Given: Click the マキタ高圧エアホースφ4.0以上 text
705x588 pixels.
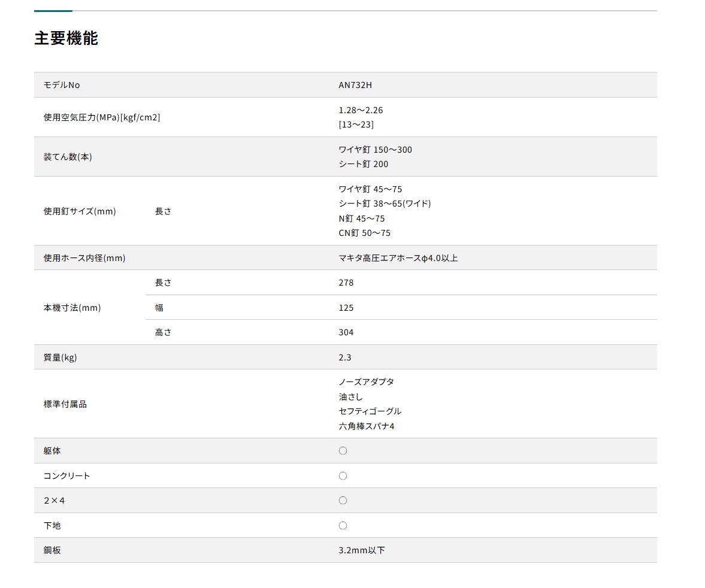Looking at the screenshot, I should pyautogui.click(x=398, y=258).
